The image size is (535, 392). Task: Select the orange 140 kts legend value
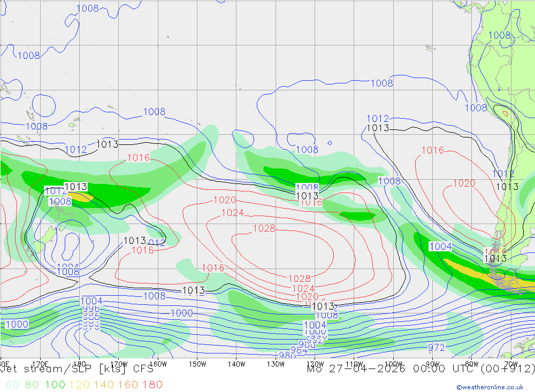(103, 385)
